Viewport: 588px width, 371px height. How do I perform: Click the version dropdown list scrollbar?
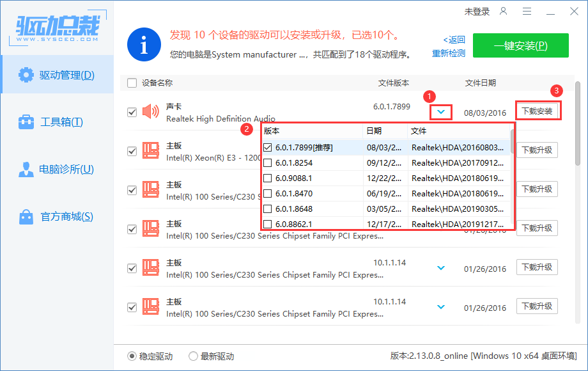coord(512,141)
